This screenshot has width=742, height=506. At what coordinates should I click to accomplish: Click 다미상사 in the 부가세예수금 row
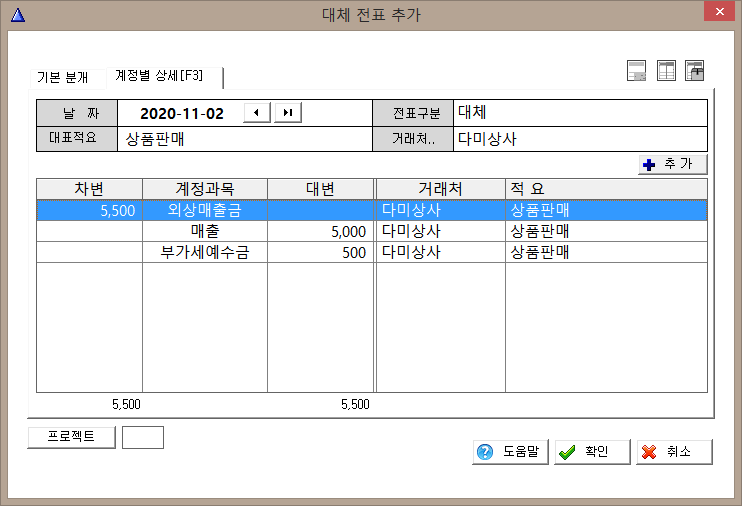441,252
